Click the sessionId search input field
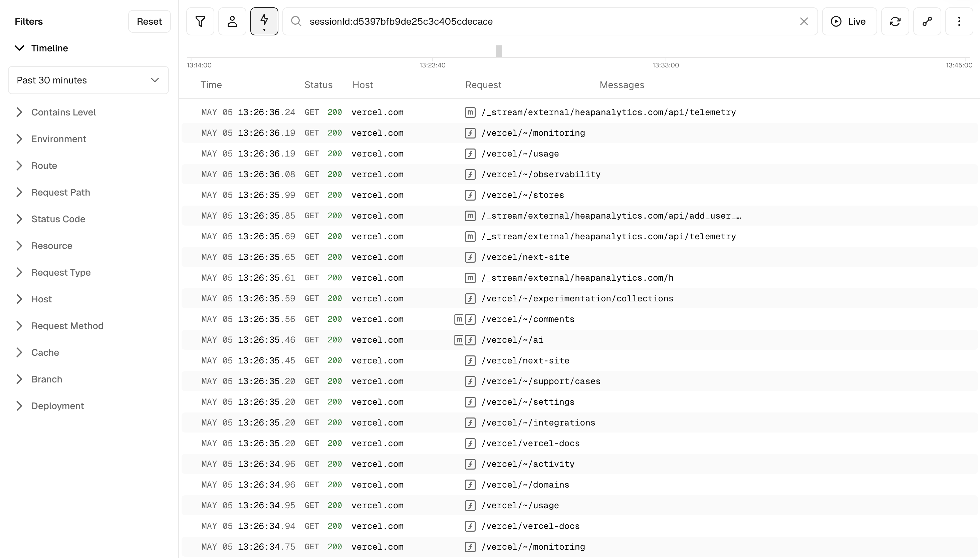Image resolution: width=980 pixels, height=558 pixels. [x=550, y=21]
